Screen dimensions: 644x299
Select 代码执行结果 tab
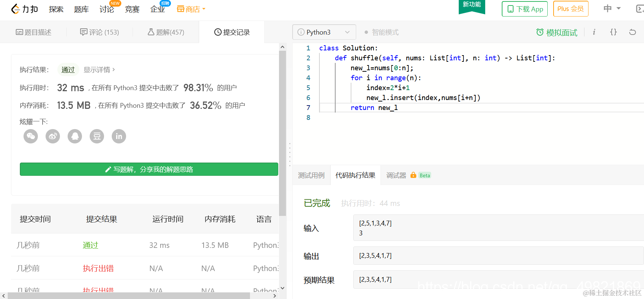(355, 175)
